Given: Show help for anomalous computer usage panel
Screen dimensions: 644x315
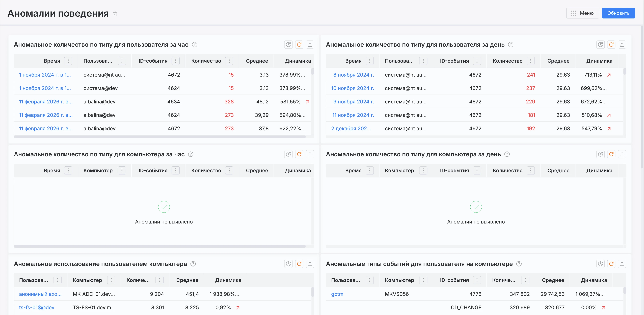Looking at the screenshot, I should click(193, 264).
